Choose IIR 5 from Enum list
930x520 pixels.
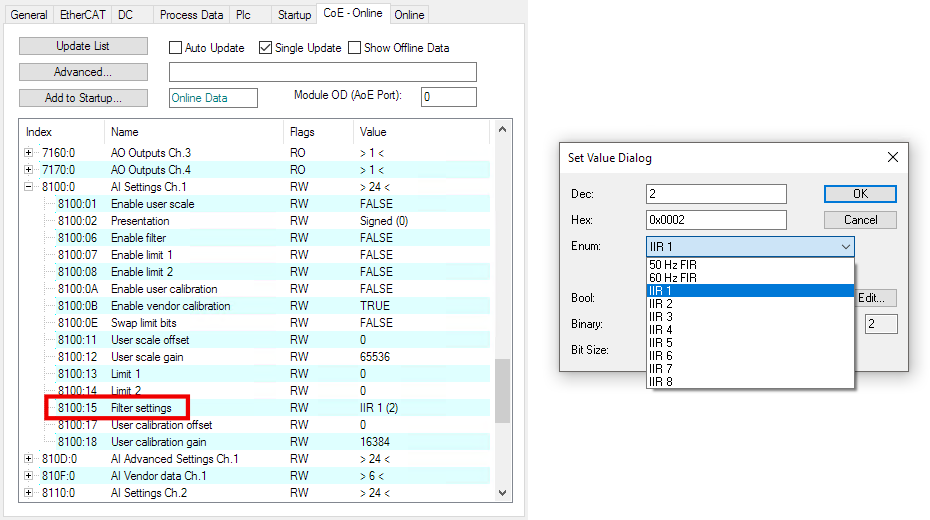pos(750,343)
